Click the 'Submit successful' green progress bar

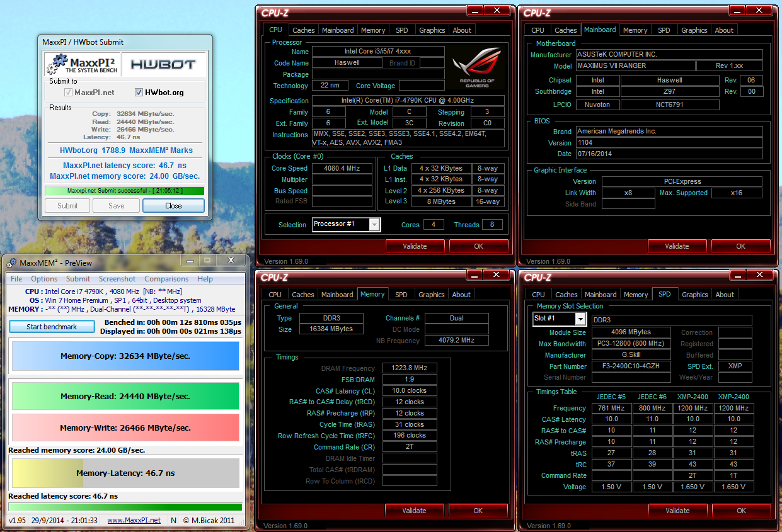click(x=125, y=191)
